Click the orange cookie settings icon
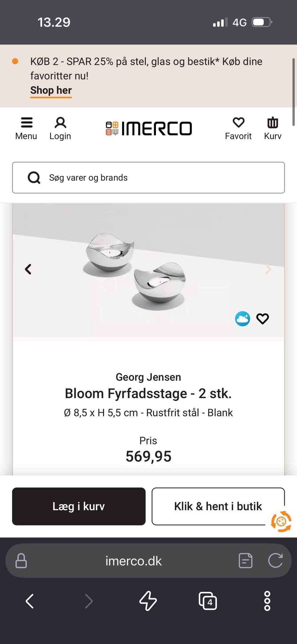This screenshot has height=644, width=297. coord(281,521)
